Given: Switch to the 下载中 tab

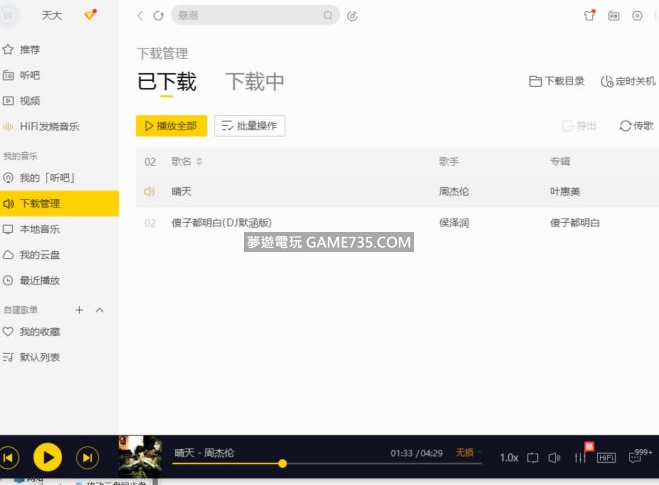Looking at the screenshot, I should [254, 82].
